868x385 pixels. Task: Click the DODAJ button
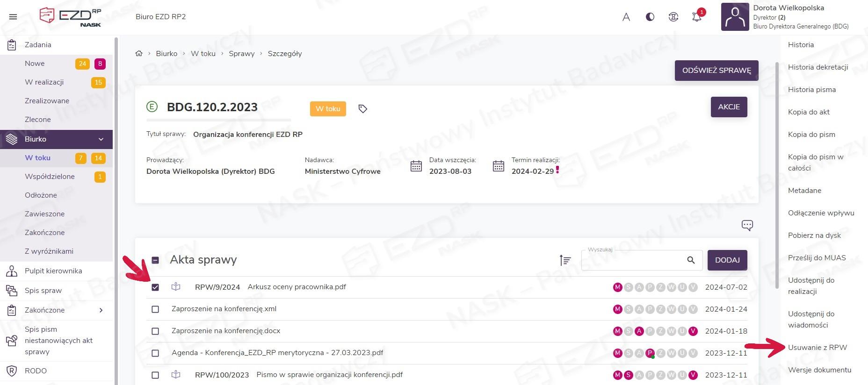(x=727, y=260)
